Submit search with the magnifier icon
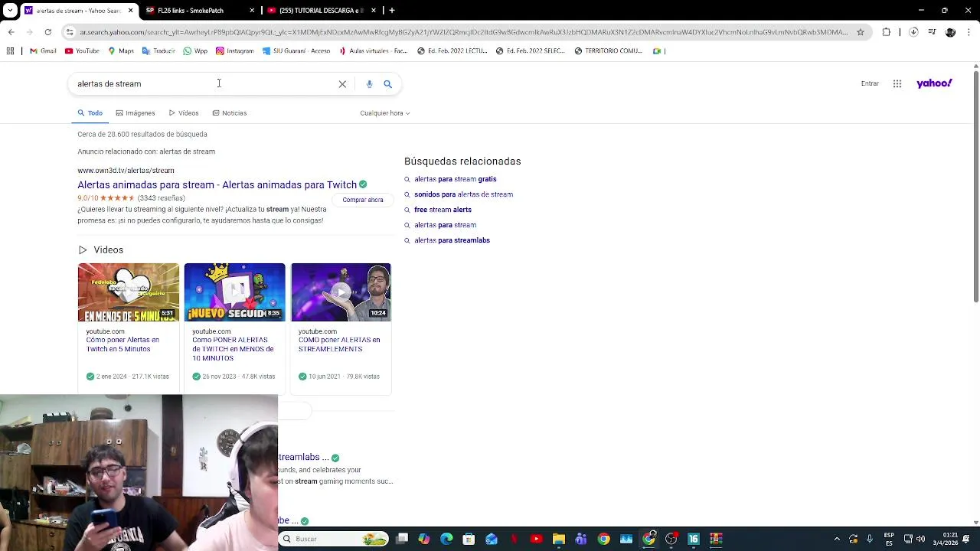980x551 pixels. coord(387,84)
